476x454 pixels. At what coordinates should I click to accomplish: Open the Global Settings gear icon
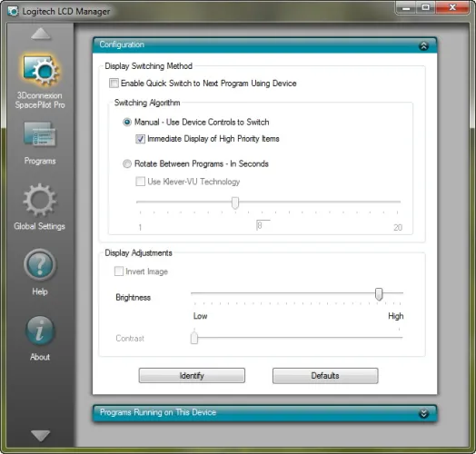pyautogui.click(x=40, y=200)
